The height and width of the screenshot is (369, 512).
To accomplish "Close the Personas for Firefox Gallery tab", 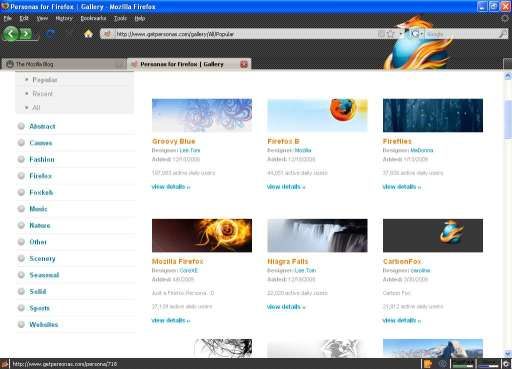I will point(244,64).
